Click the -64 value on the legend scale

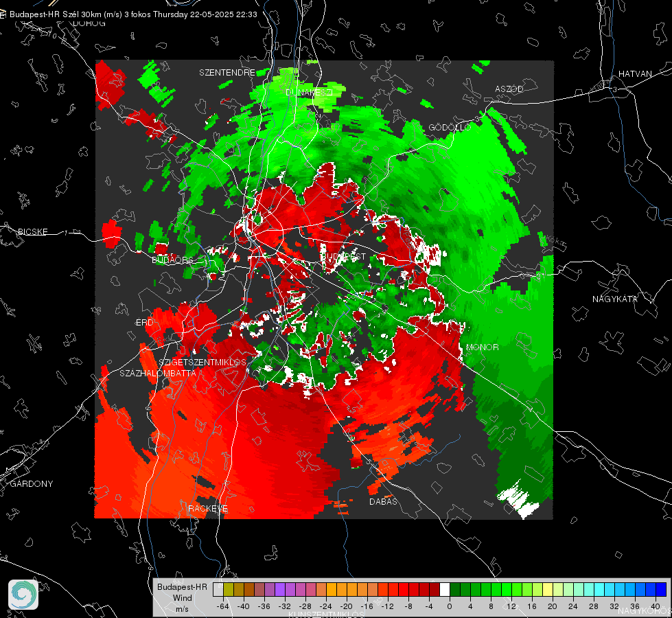(223, 606)
